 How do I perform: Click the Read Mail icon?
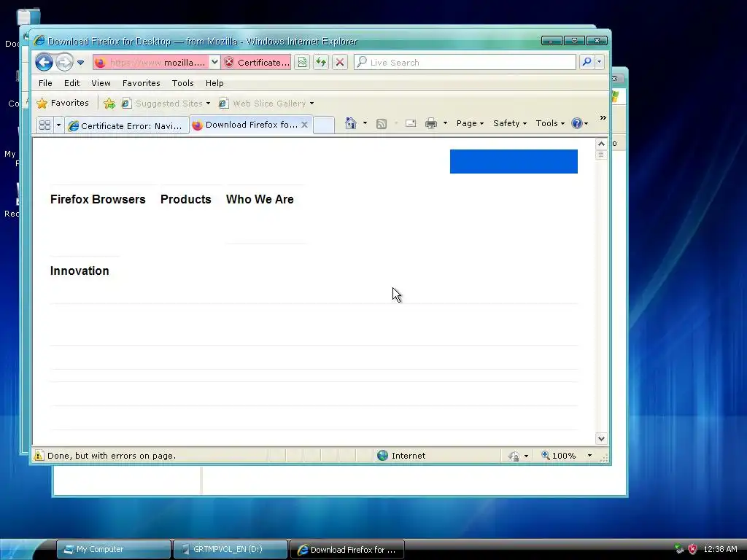pos(411,124)
